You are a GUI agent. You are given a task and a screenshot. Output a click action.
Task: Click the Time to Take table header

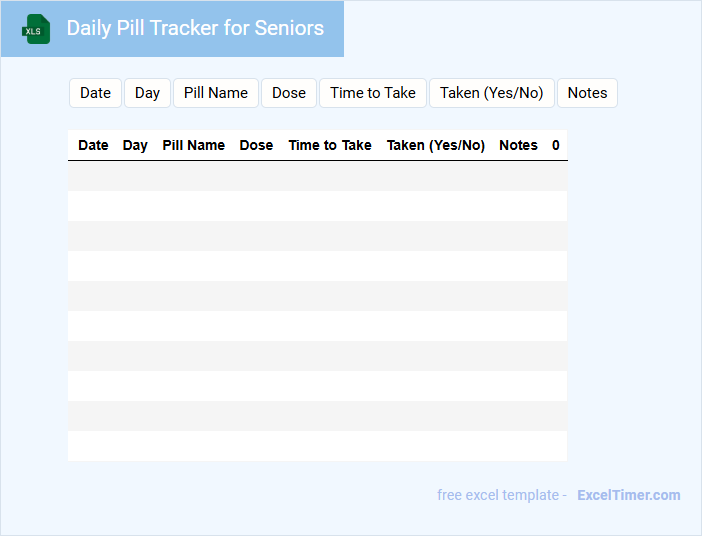[x=330, y=145]
